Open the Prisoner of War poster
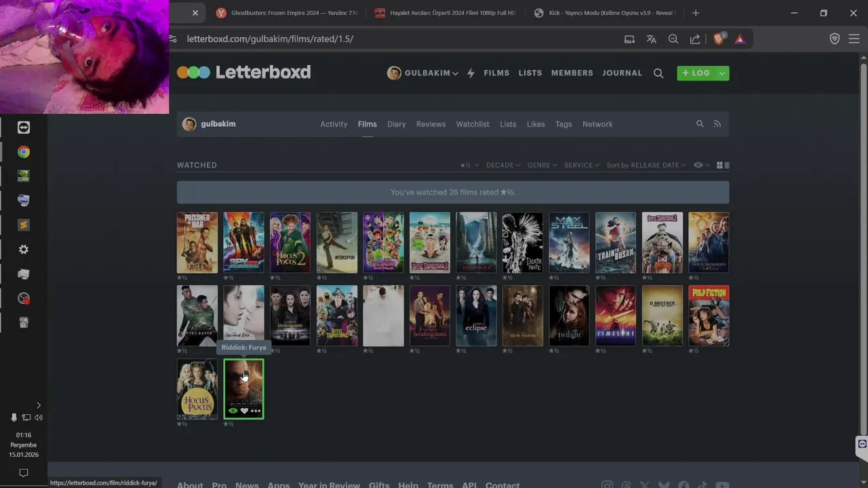The image size is (868, 488). pos(197,243)
